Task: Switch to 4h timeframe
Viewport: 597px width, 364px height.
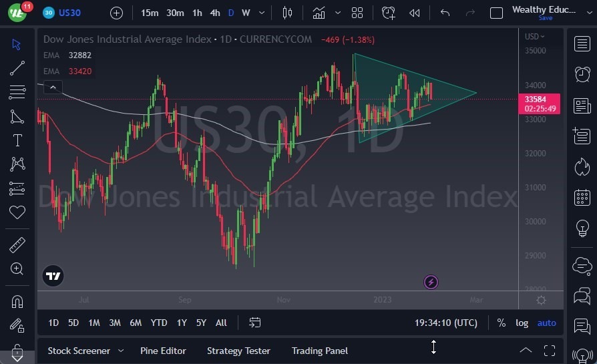Action: pos(215,13)
